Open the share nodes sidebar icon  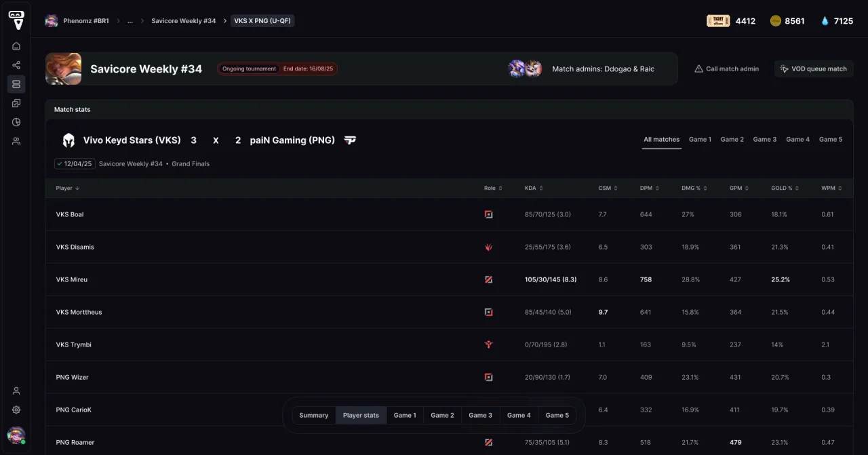[16, 65]
